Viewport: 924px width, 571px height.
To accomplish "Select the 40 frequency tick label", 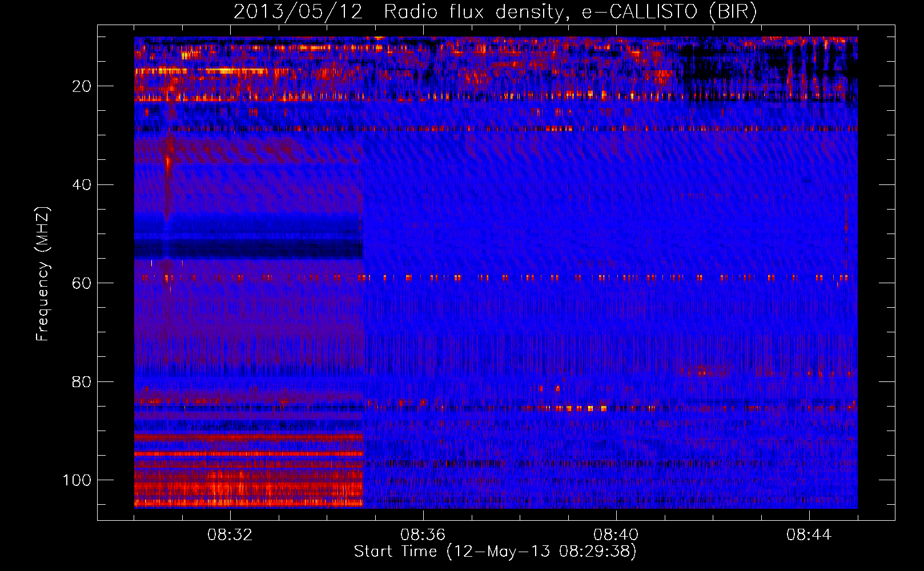I will [x=82, y=185].
